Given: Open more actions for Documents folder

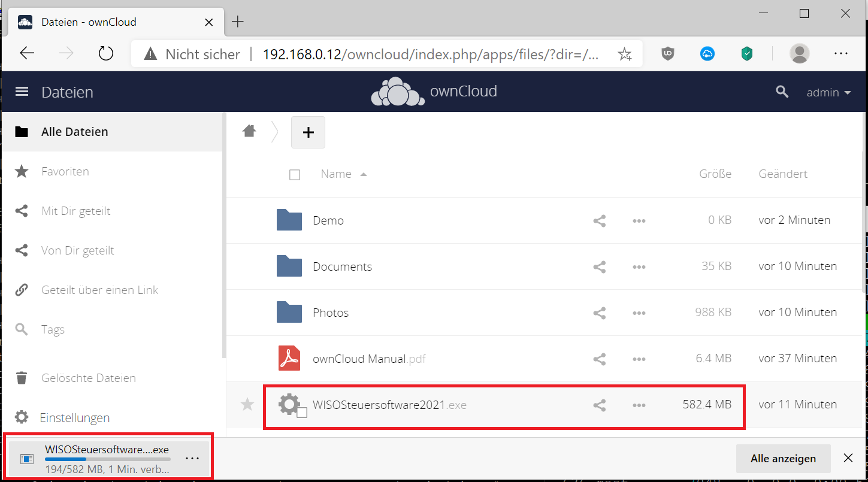Looking at the screenshot, I should coord(639,267).
